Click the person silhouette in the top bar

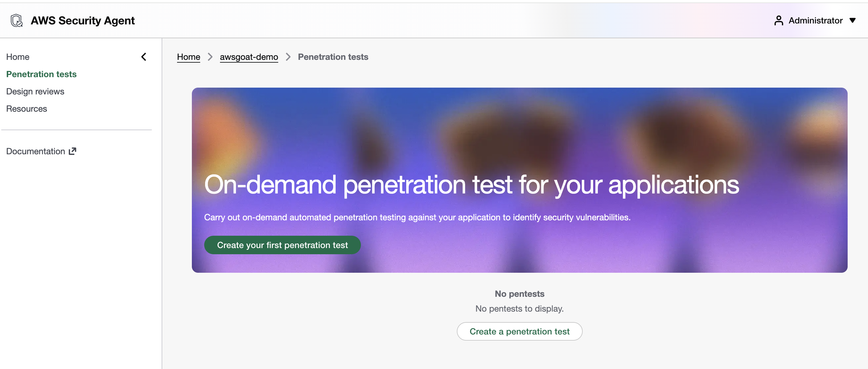point(779,20)
